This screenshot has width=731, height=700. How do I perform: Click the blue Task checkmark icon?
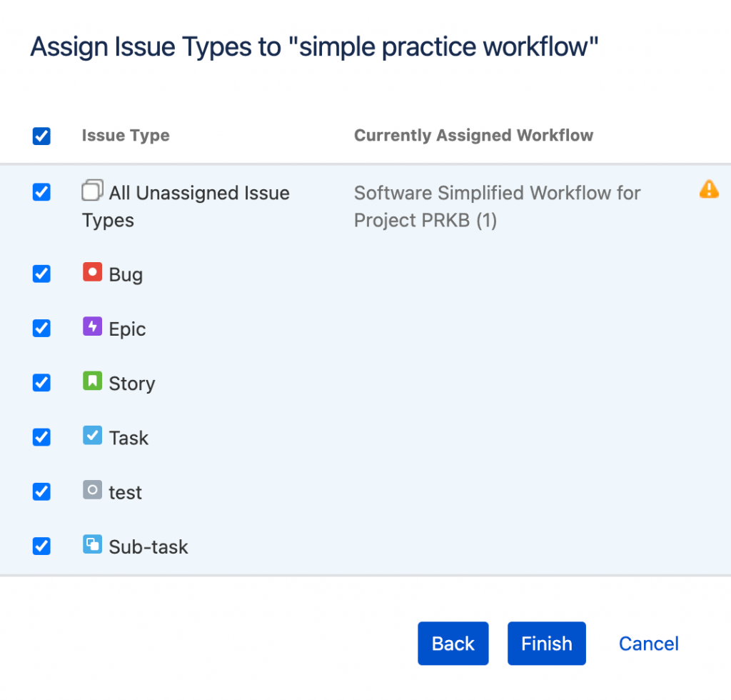tap(92, 435)
